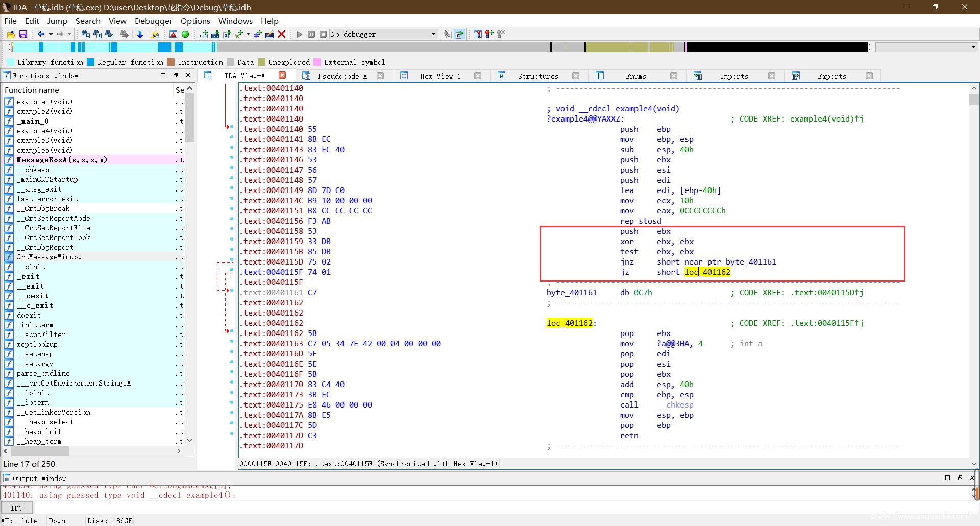Close the IDA View-A tab
Image resolution: width=980 pixels, height=526 pixels.
coord(282,76)
